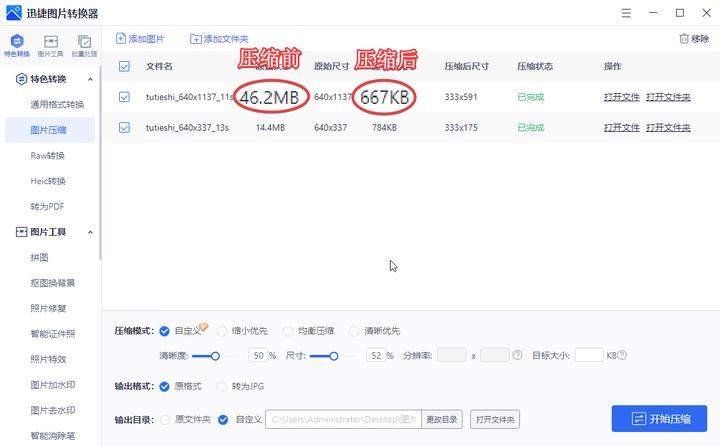Click the 333x591 compressed size cell
Screen dimensions: 720x446
point(461,97)
